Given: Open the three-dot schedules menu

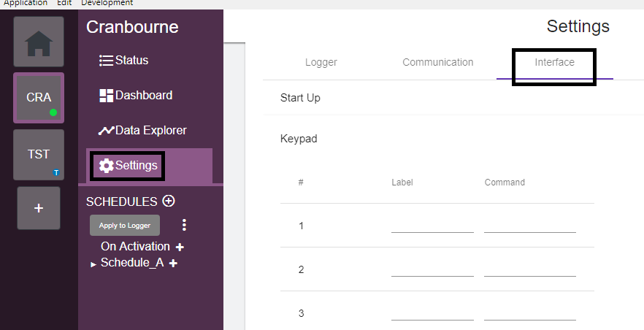Looking at the screenshot, I should pyautogui.click(x=184, y=225).
